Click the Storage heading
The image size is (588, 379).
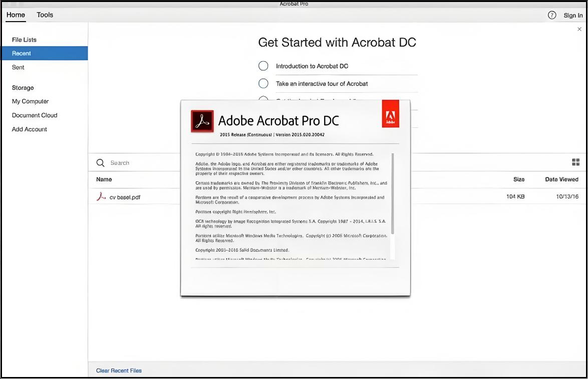point(23,88)
